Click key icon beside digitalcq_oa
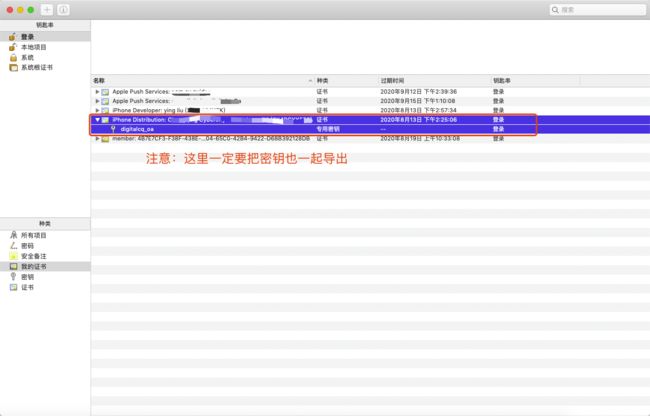The image size is (650, 416). tap(113, 129)
